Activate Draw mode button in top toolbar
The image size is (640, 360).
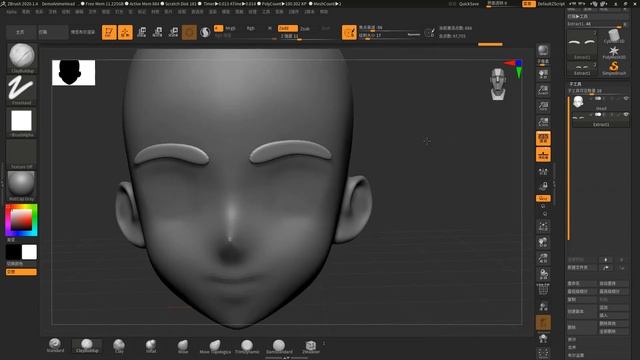[x=125, y=32]
